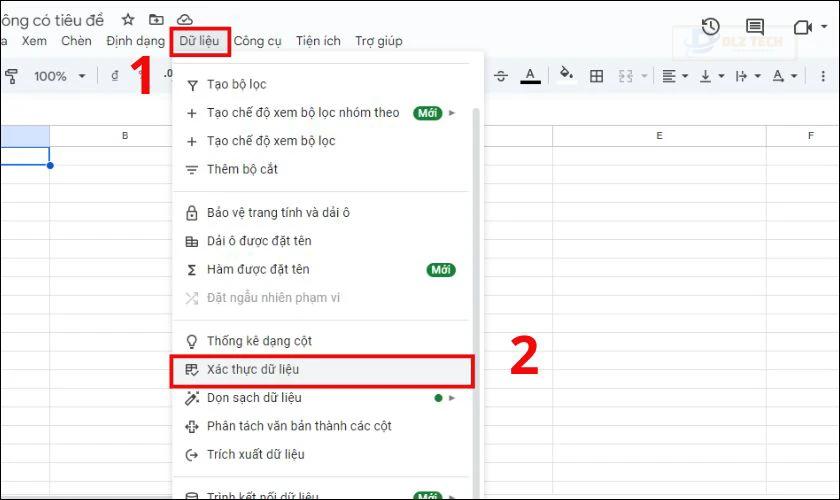Check cloud save status icon
This screenshot has height=500, width=840.
(x=185, y=20)
